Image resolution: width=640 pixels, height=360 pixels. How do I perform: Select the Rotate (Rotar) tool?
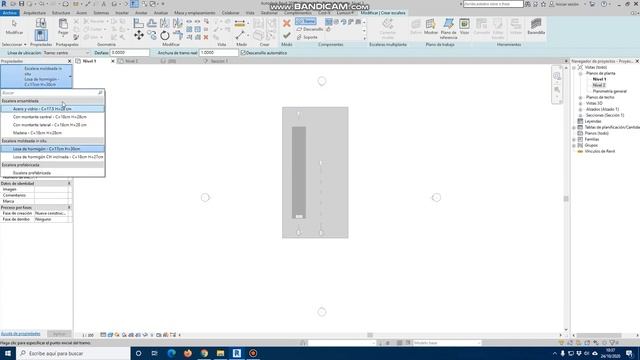[x=165, y=36]
